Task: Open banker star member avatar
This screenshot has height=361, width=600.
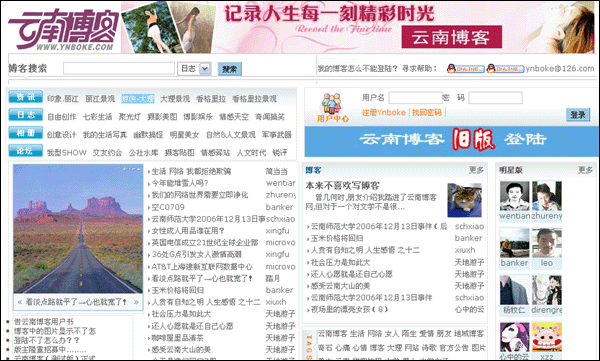Action: click(x=514, y=243)
